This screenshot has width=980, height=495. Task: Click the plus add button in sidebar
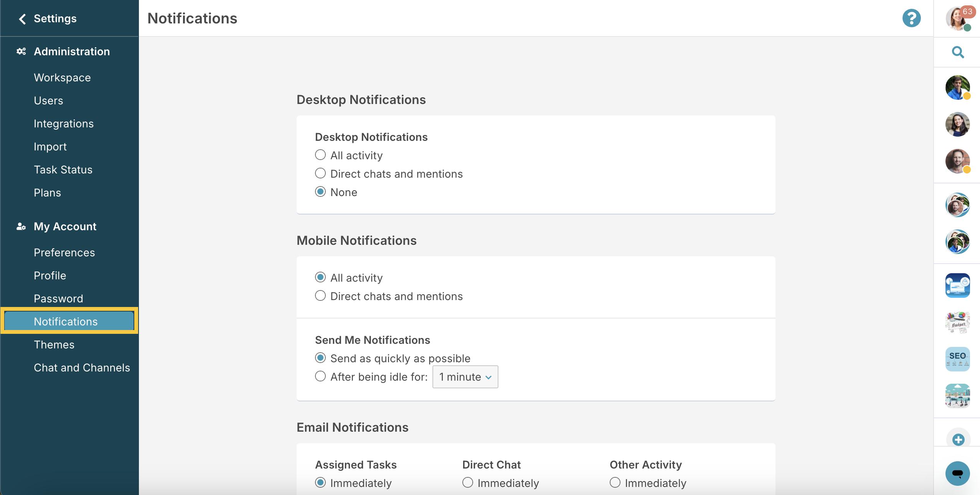click(958, 439)
